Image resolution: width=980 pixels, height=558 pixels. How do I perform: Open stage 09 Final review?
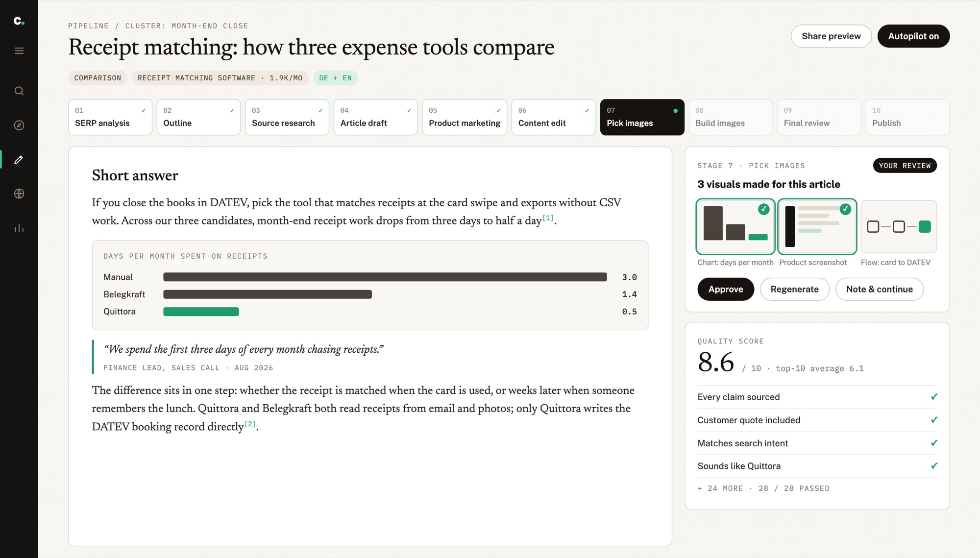coord(819,118)
